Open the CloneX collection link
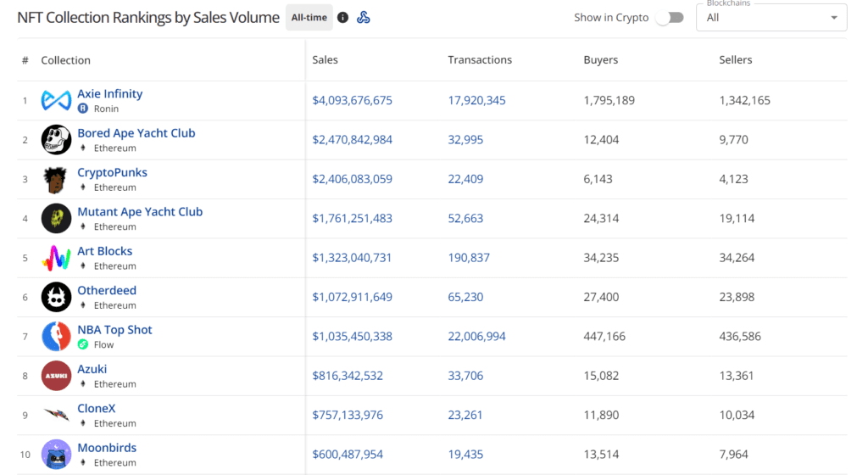 tap(97, 408)
